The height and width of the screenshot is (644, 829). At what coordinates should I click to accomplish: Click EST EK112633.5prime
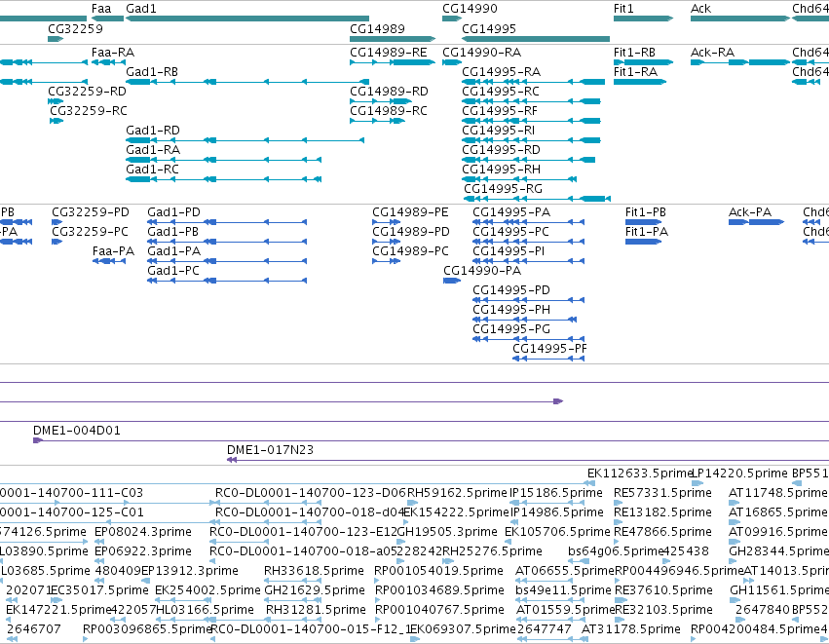[x=640, y=474]
